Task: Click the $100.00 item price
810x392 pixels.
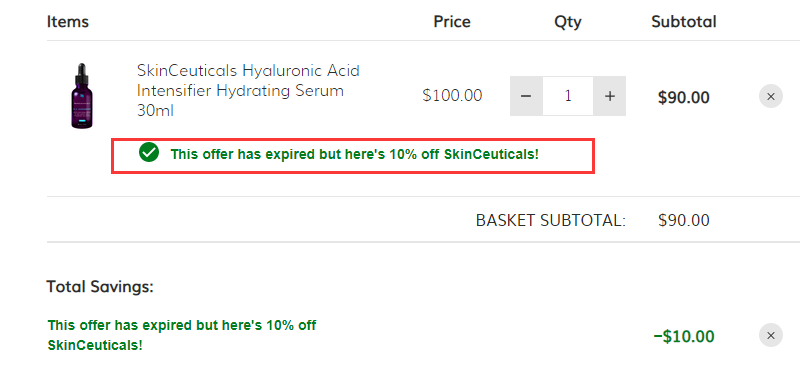Action: click(452, 96)
